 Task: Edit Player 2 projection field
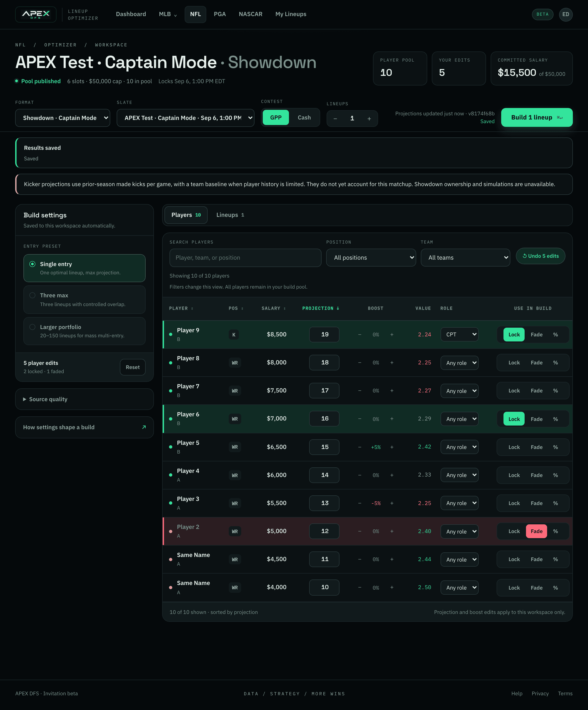coord(324,531)
